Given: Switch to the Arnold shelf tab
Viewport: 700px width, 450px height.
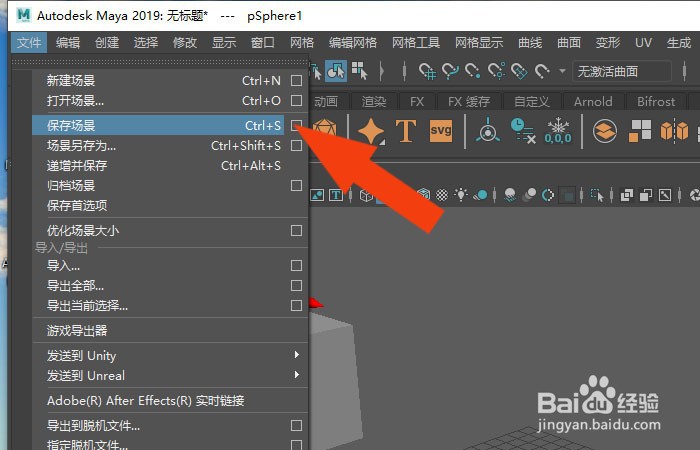Looking at the screenshot, I should [x=593, y=102].
